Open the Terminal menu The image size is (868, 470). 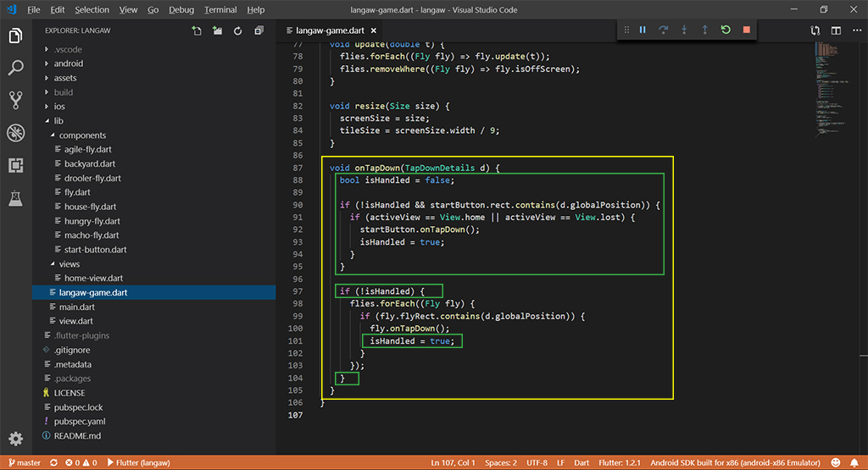click(x=220, y=10)
